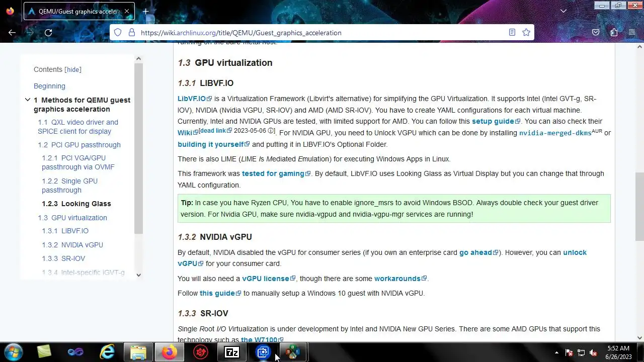The width and height of the screenshot is (644, 362).
Task: Open contents entry 1.3.2 NVIDIA vGPU
Action: coord(72,245)
